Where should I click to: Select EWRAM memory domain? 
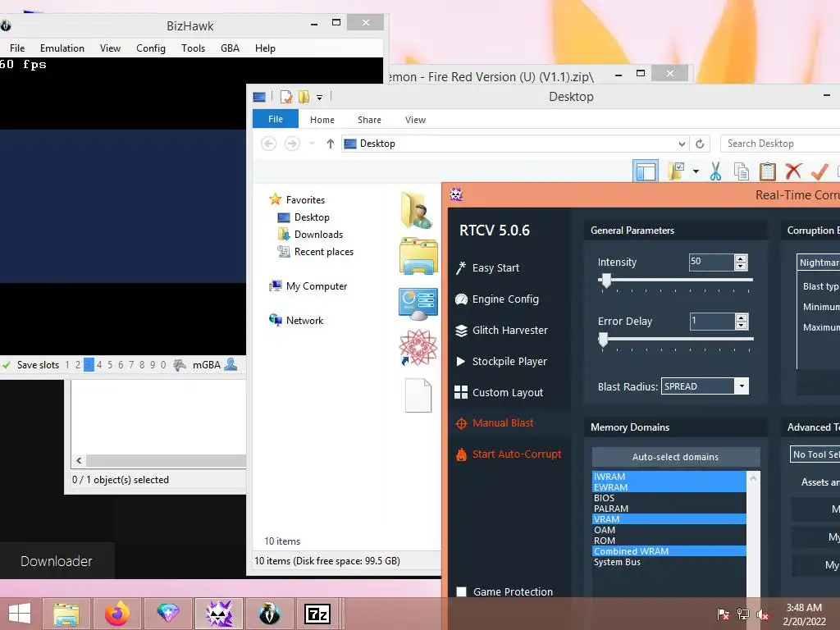click(x=669, y=487)
